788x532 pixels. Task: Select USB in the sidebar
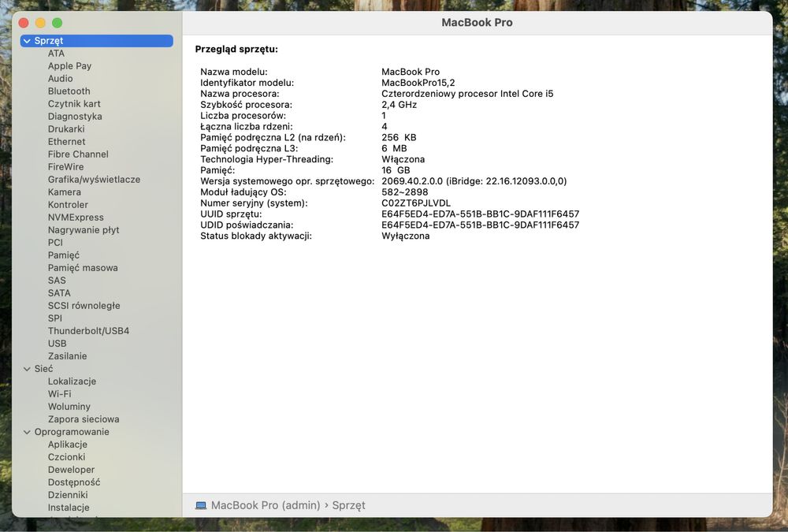(57, 344)
